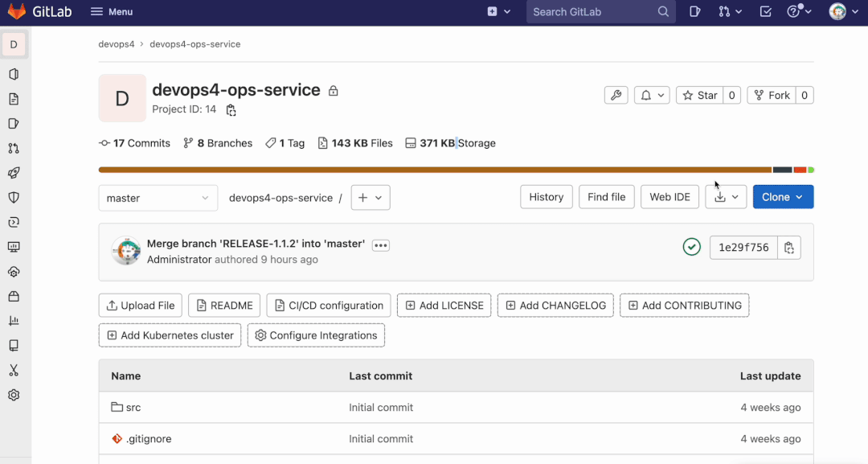Open the add file plus dropdown

371,198
